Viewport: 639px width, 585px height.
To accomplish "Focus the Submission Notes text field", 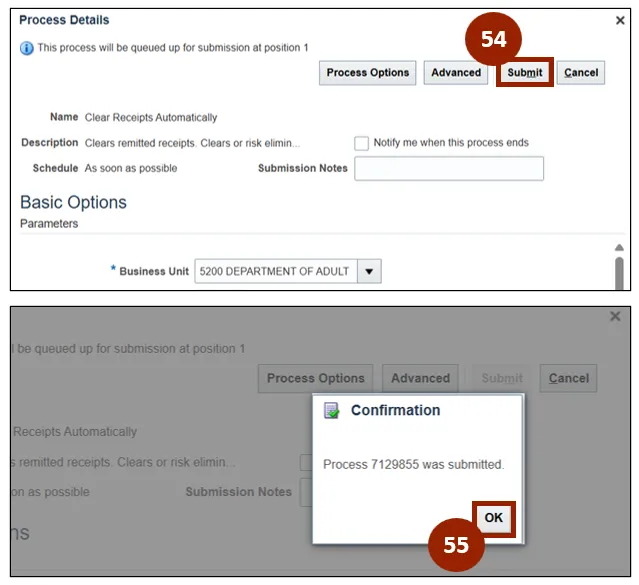I will point(449,169).
